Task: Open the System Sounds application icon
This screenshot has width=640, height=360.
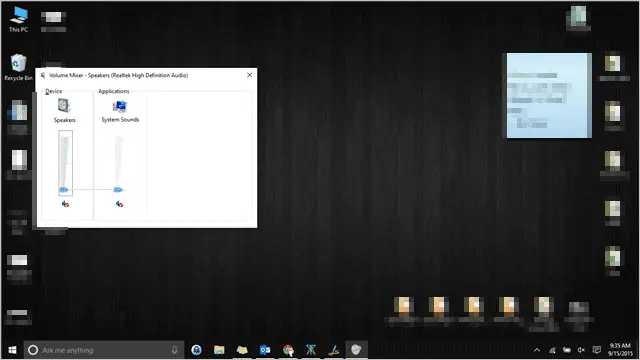Action: pos(120,107)
